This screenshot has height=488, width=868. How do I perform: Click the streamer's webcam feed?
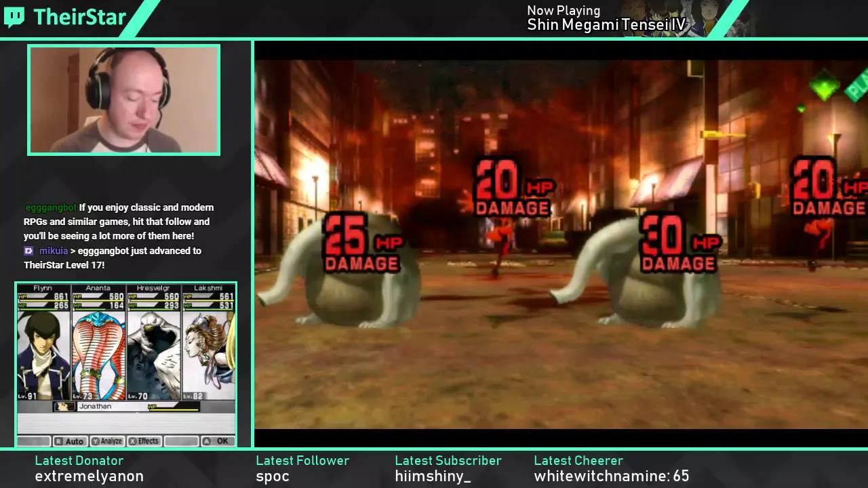coord(124,100)
